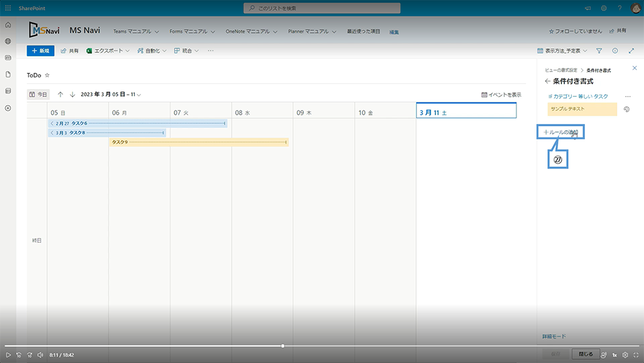
Task: Open the Teams マニュアル dropdown
Action: pos(136,31)
